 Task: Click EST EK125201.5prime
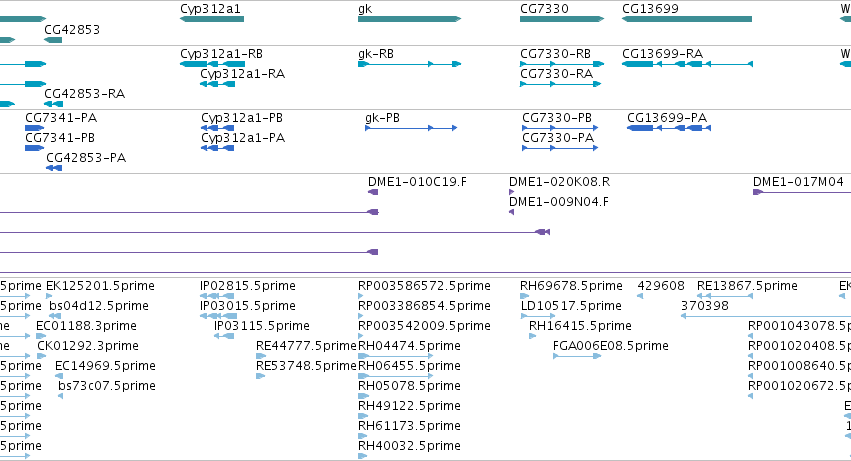[x=100, y=286]
